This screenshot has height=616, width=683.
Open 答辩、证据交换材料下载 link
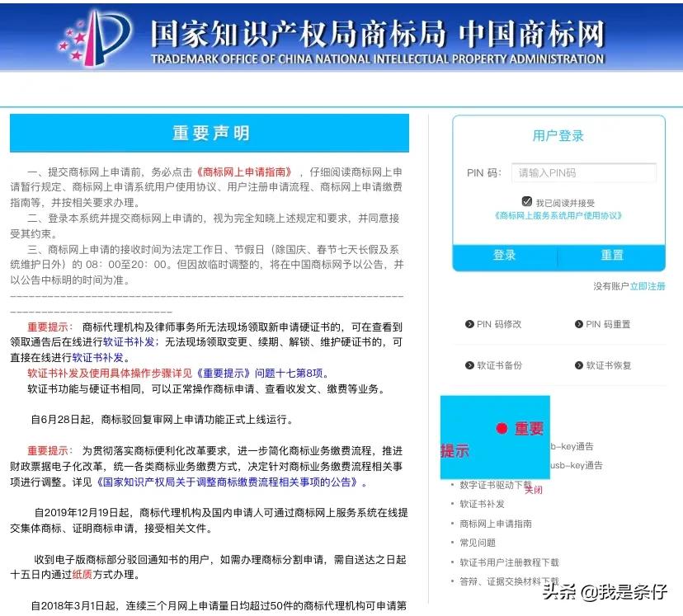510,579
